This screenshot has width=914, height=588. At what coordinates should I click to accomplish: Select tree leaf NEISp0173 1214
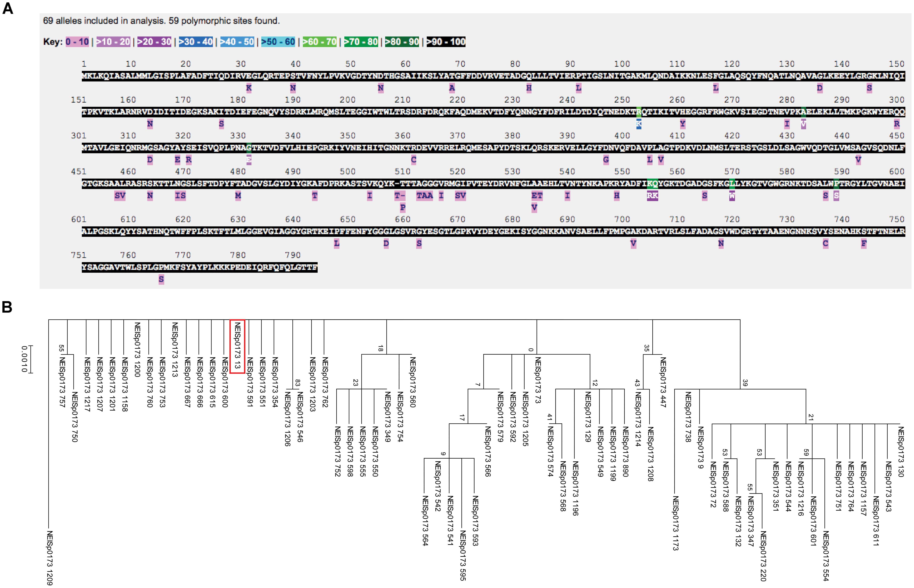click(x=638, y=419)
